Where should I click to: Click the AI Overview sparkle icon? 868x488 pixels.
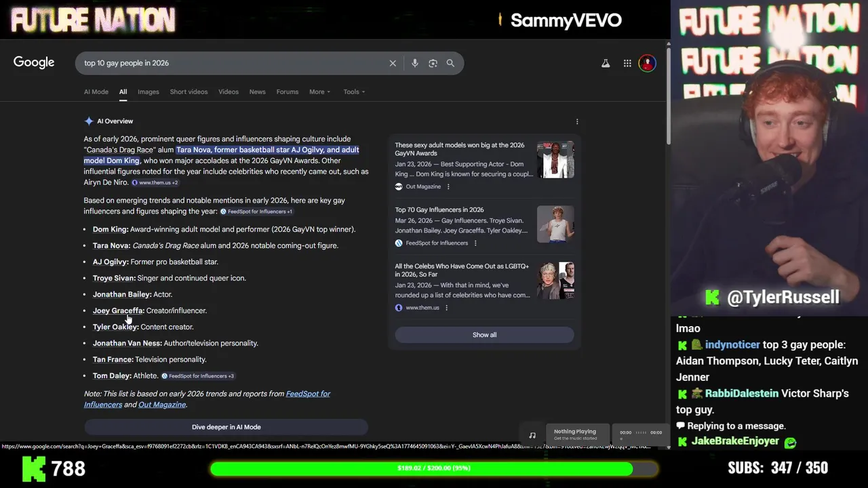point(89,121)
